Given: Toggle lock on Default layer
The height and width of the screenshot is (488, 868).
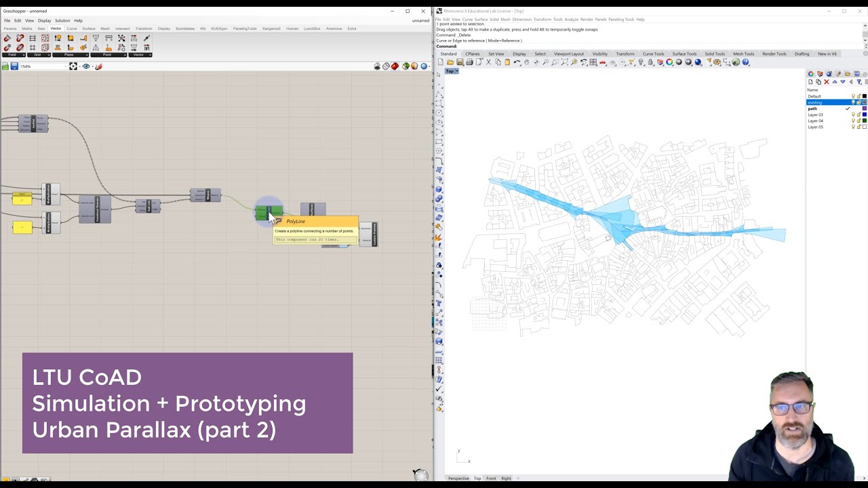Looking at the screenshot, I should click(859, 96).
